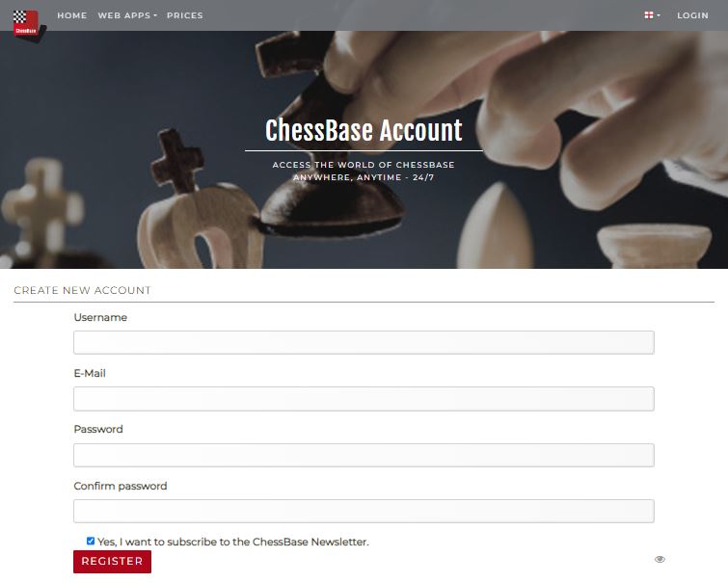Open the language selector dropdown arrow
This screenshot has height=583, width=728.
click(659, 15)
